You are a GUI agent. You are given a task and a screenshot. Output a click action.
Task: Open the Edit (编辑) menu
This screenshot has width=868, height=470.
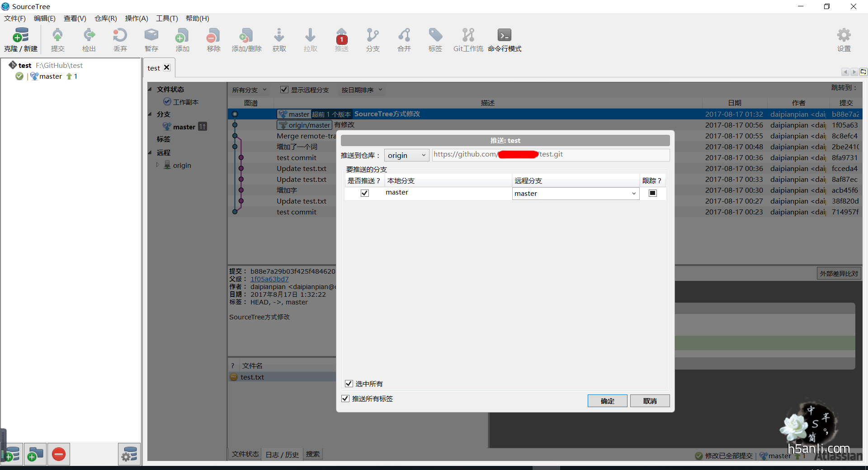point(45,19)
